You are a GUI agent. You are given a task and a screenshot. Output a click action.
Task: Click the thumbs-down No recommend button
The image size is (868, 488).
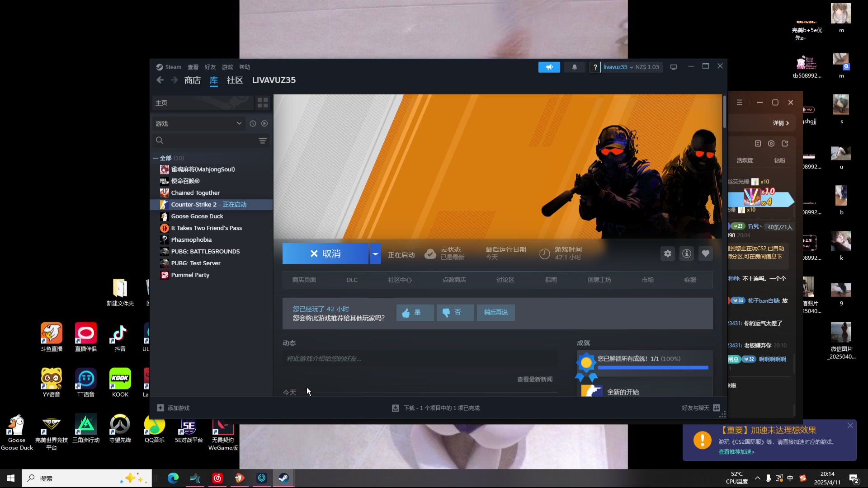click(455, 312)
